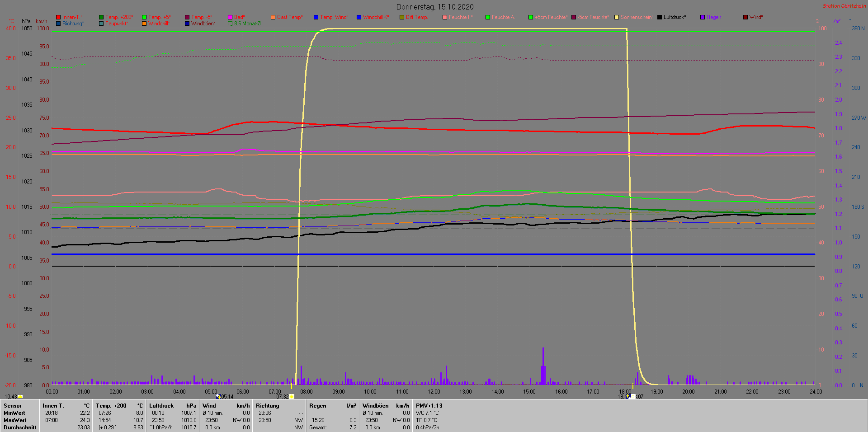Click the temperature change (+ 0.29 )
Screen dimensions: 868x432
[108, 427]
